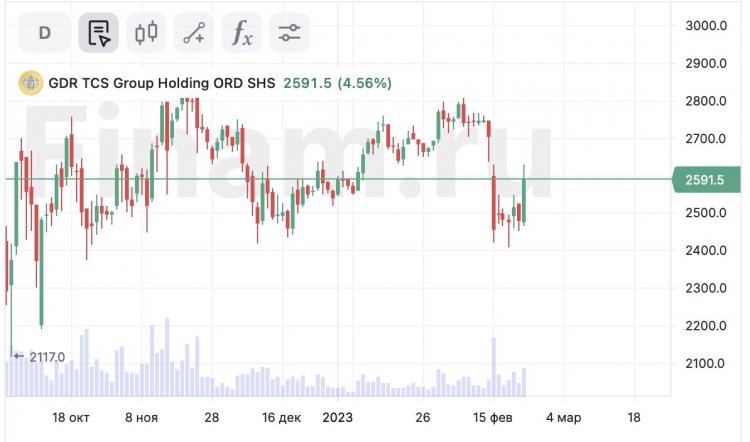Click the TCS Group round logo
The width and height of the screenshot is (750, 442).
tap(31, 83)
